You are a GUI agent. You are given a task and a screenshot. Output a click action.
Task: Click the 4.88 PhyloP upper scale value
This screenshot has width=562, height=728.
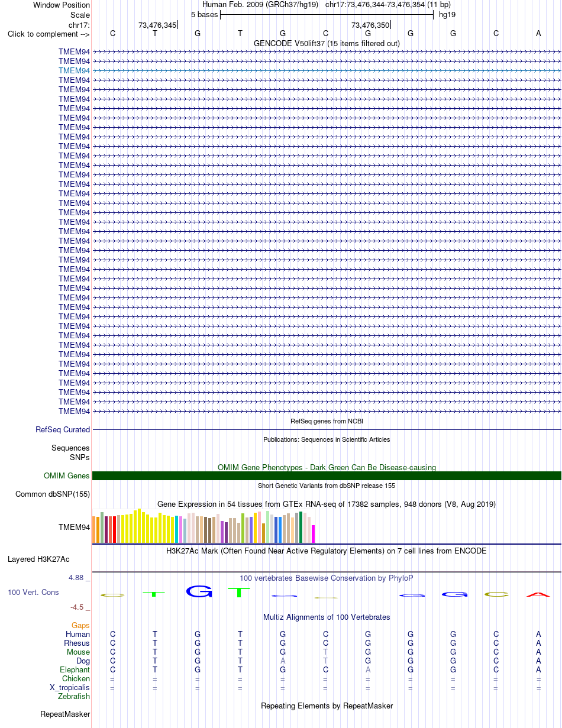79,578
